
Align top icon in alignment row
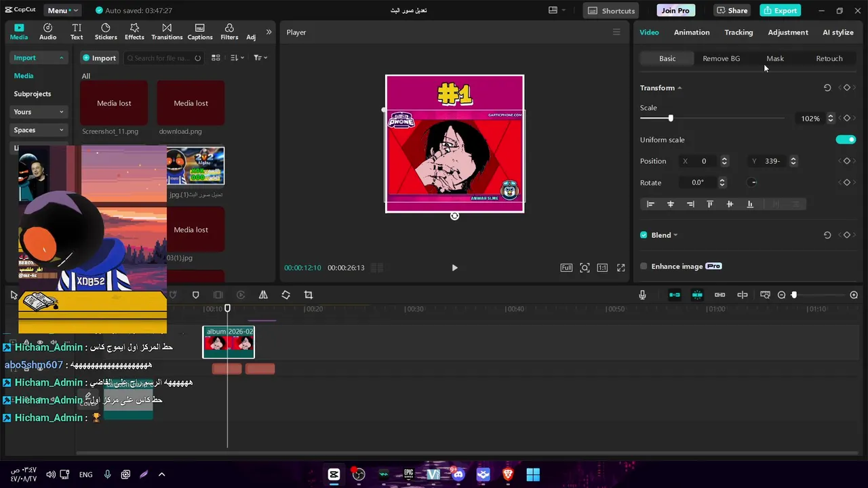tap(710, 204)
